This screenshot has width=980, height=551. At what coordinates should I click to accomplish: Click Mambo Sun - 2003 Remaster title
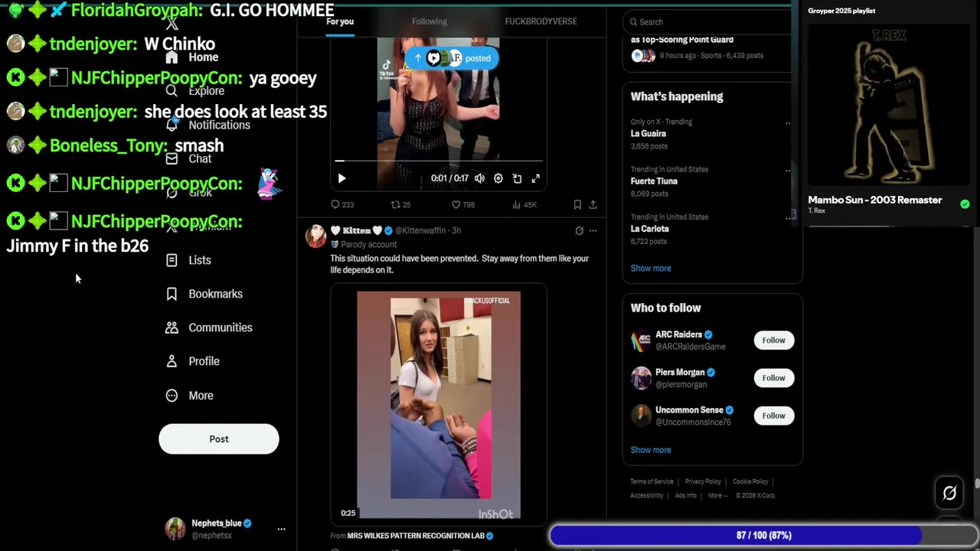(x=875, y=200)
